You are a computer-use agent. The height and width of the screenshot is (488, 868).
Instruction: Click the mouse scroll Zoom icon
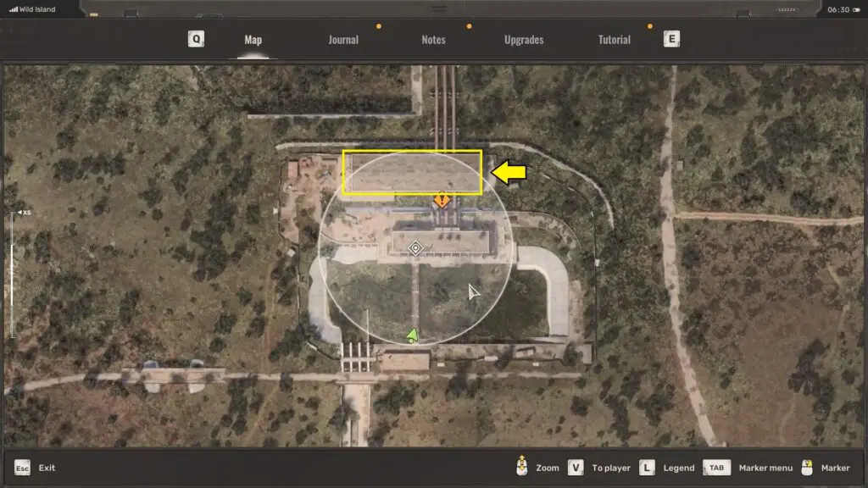coord(522,467)
